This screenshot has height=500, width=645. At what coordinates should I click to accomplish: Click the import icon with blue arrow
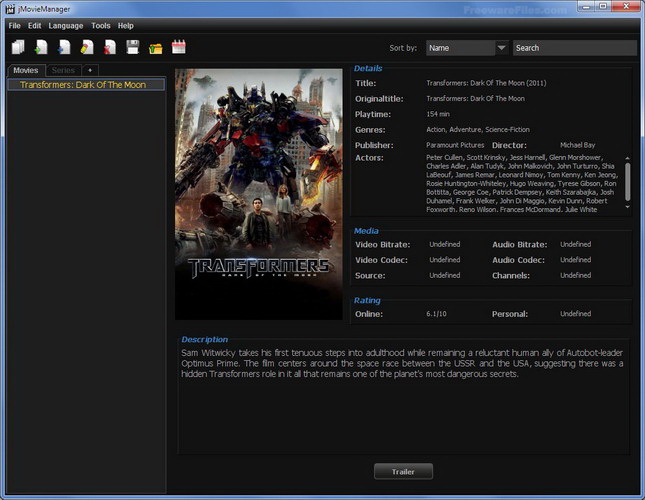coord(63,47)
